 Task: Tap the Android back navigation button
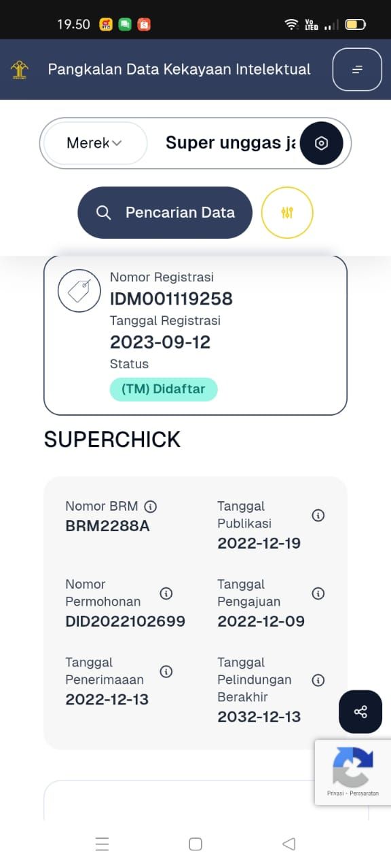coord(288,844)
